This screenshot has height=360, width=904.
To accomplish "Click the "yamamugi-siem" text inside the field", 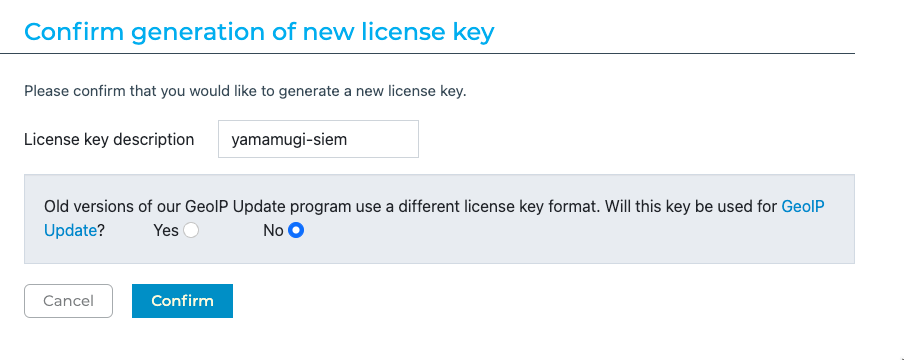I will (x=289, y=140).
